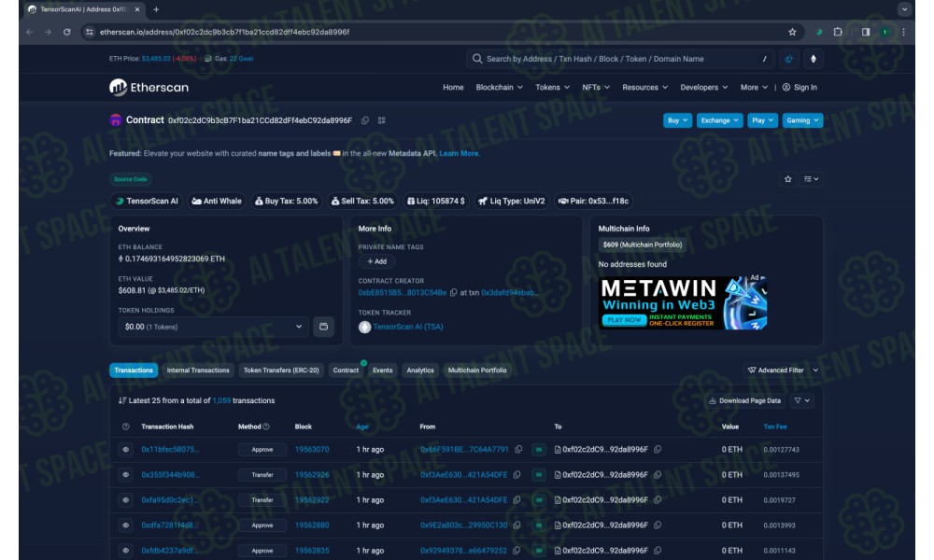Viewport: 934px width, 560px height.
Task: Copy the To address in block 19562880 row
Action: [658, 525]
